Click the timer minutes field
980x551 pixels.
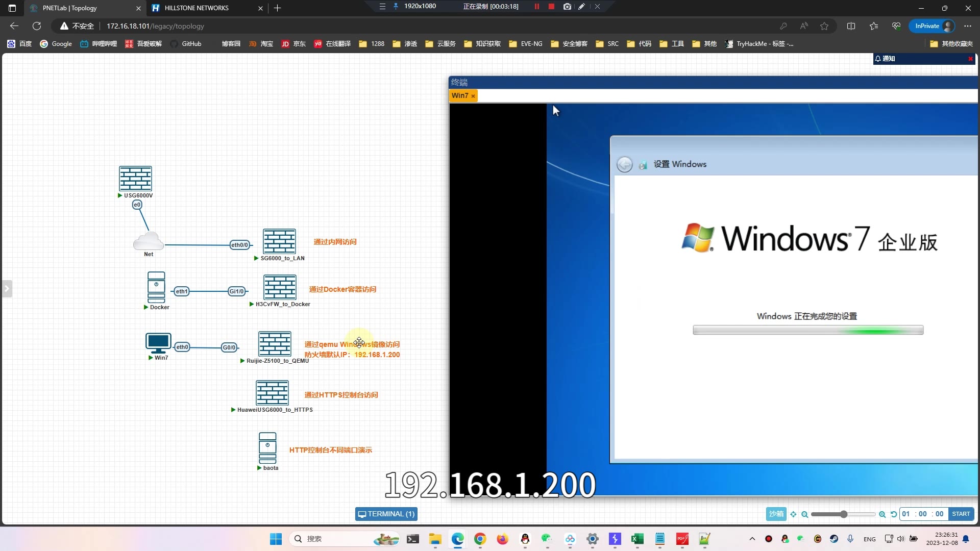923,514
